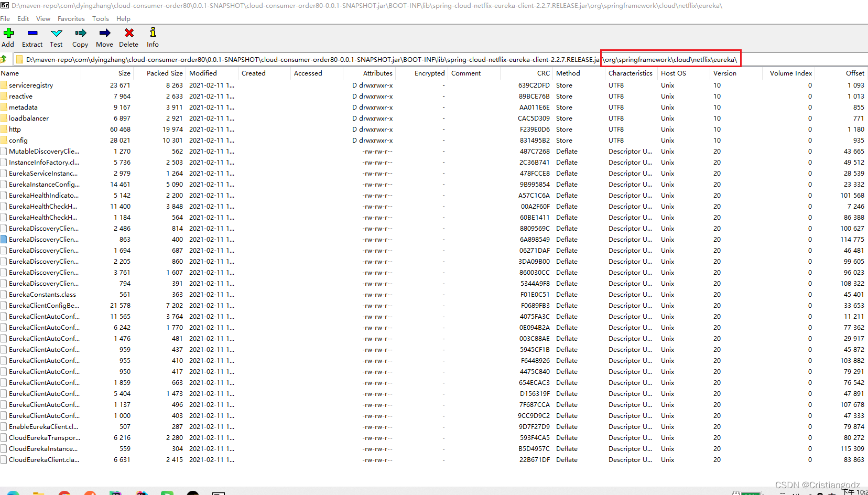Click the Copy toolbar icon

pos(80,33)
